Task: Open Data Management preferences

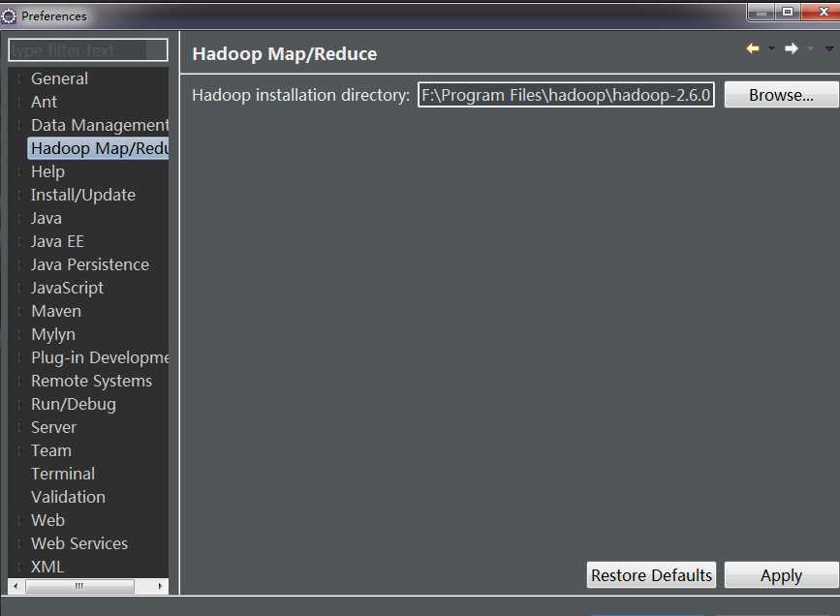Action: coord(100,125)
